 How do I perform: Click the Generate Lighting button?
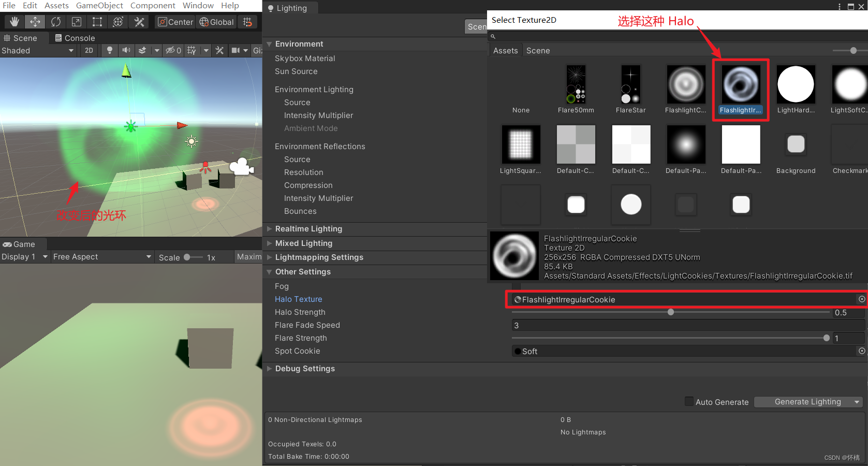807,401
